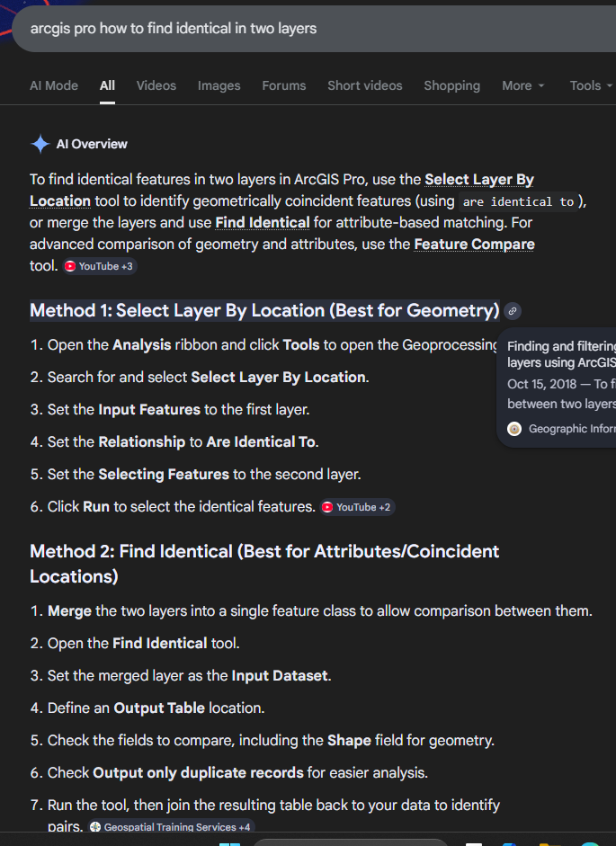Go to the Forums tab
616x846 pixels.
(284, 85)
